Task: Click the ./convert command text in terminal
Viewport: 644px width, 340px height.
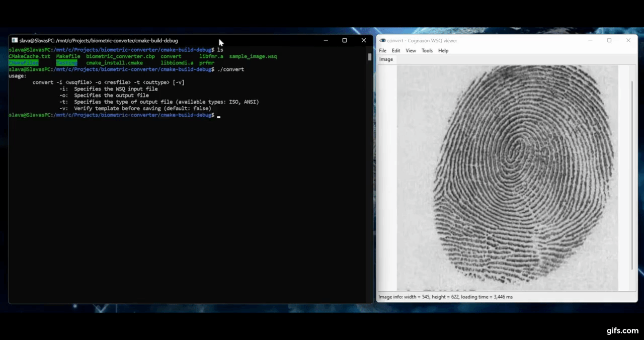Action: (x=231, y=69)
